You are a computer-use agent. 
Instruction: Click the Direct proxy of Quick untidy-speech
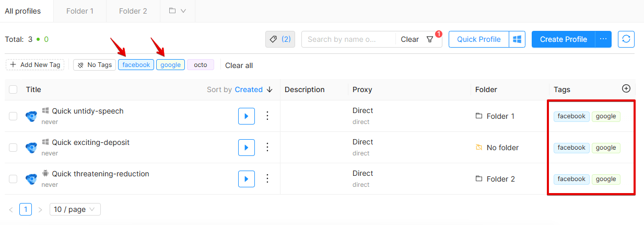pos(363,110)
